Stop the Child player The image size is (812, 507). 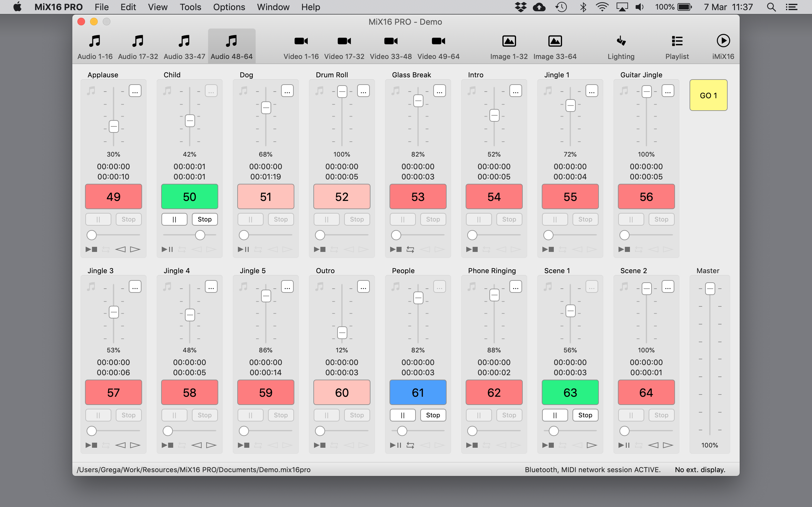205,219
